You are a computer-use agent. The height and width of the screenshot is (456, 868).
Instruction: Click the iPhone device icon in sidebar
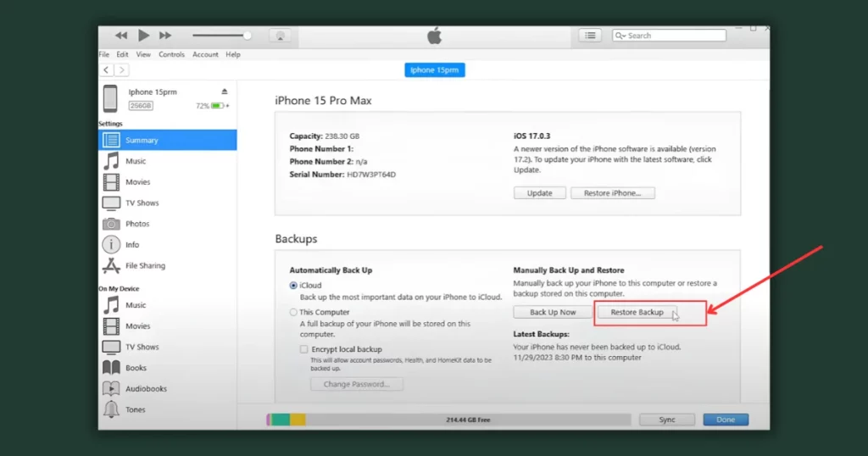110,98
